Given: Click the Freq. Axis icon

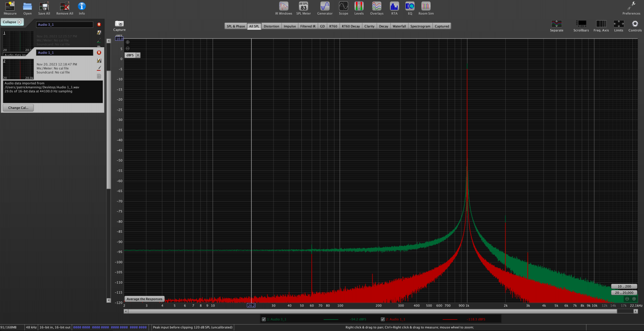Looking at the screenshot, I should point(601,24).
